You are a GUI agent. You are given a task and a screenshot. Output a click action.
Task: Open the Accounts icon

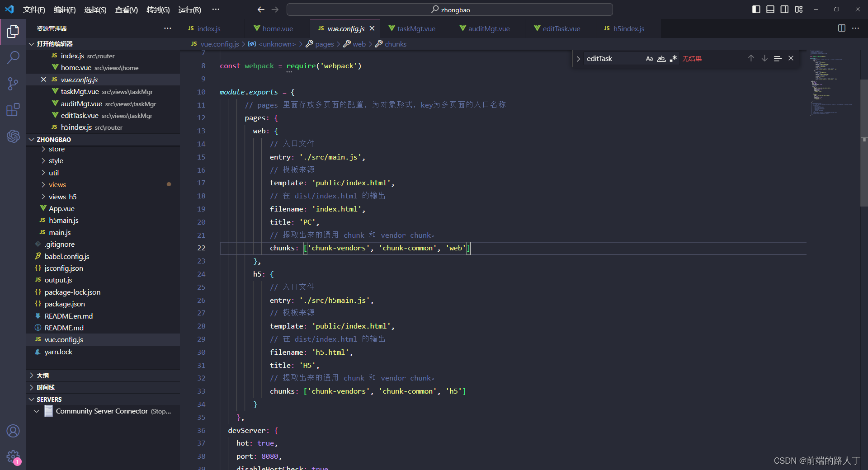(13, 431)
